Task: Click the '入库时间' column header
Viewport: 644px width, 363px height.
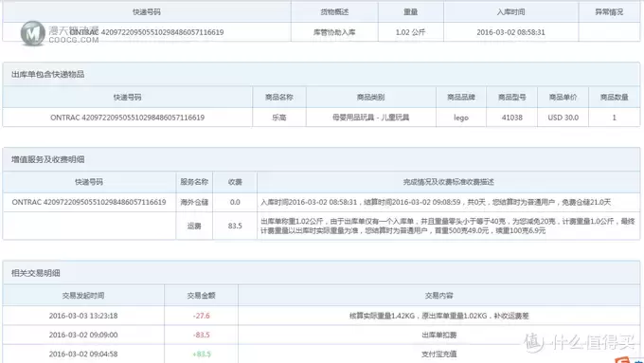Action: coord(510,12)
